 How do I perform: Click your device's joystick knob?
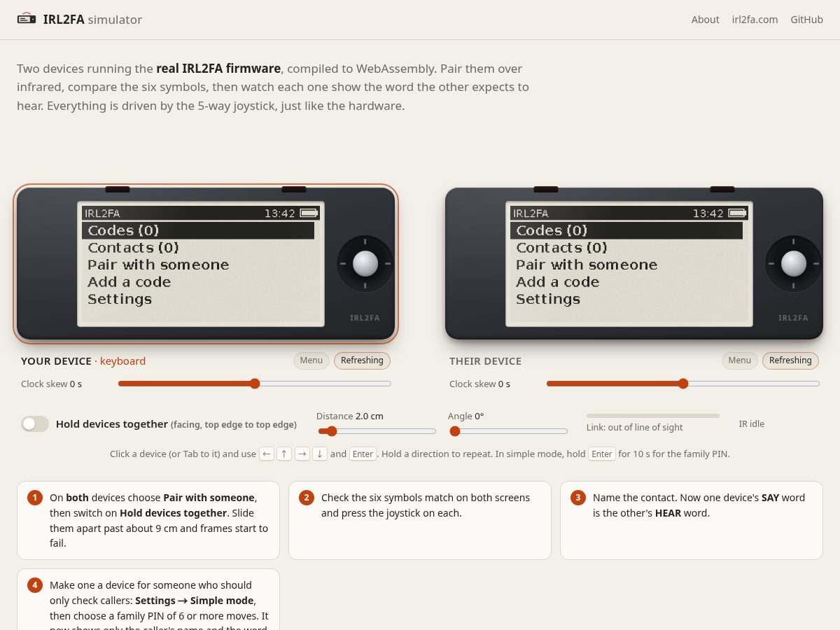(365, 264)
